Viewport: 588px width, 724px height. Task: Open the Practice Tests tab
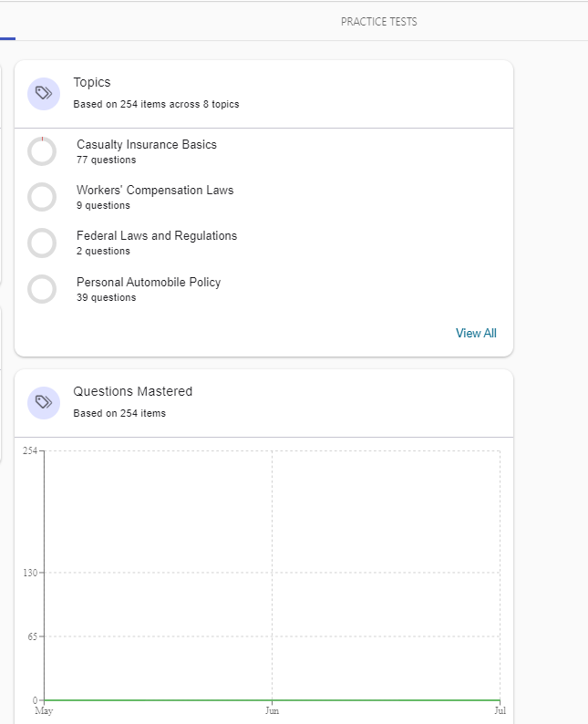click(x=378, y=22)
